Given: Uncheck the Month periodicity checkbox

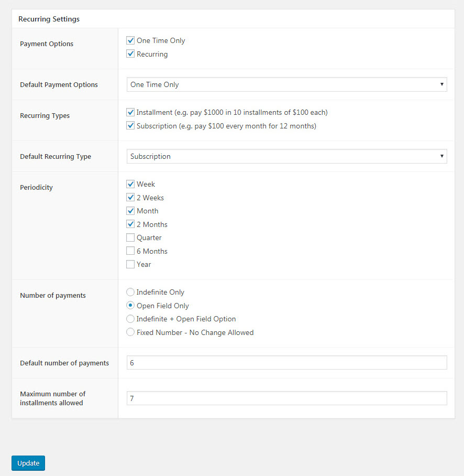Looking at the screenshot, I should pos(130,211).
